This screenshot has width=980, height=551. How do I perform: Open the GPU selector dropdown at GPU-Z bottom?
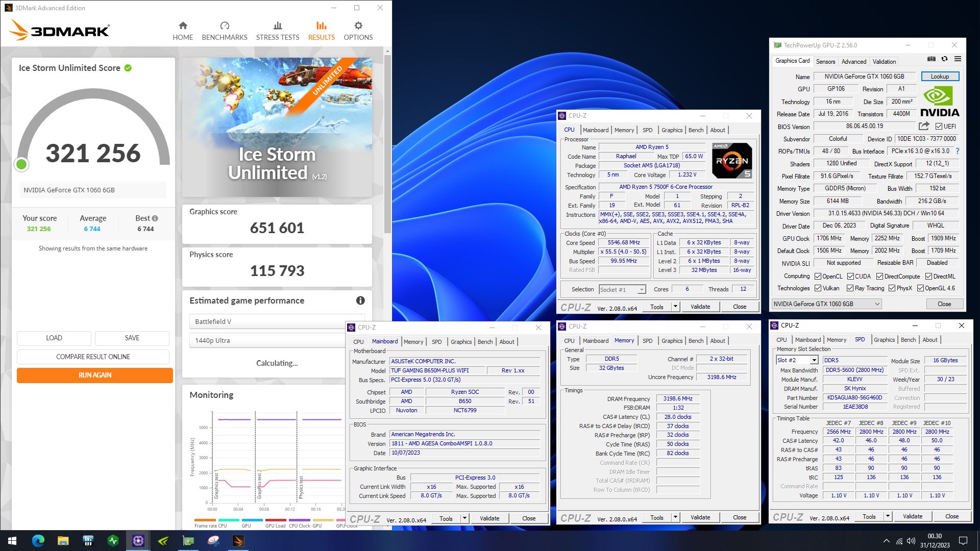tap(826, 304)
